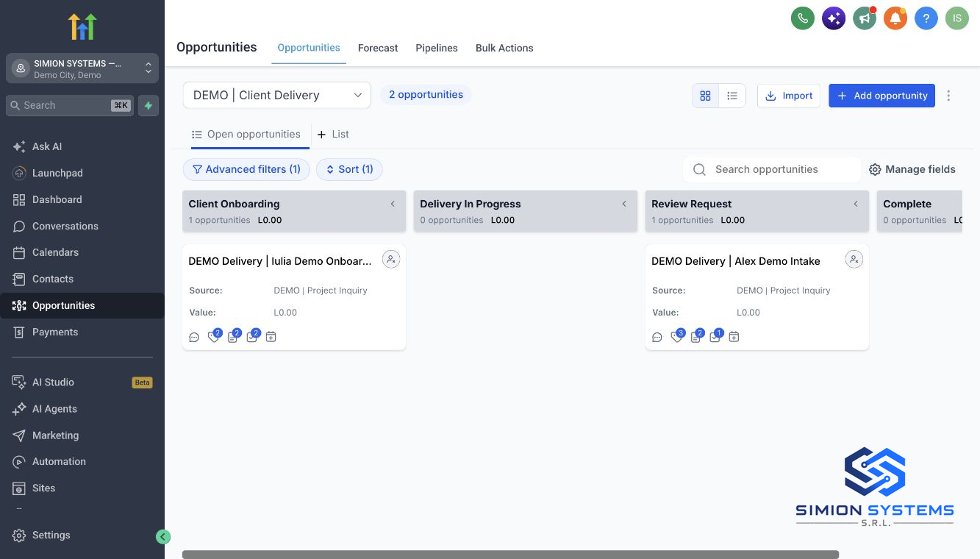The width and height of the screenshot is (980, 559).
Task: Open notes icon on Iulia Demo card
Action: (x=233, y=337)
